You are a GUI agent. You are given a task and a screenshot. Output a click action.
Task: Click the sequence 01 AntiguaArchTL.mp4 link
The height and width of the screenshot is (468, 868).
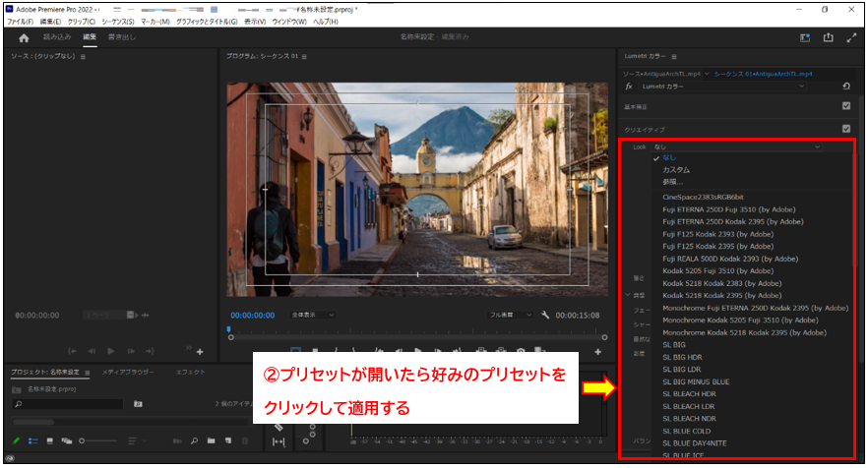pyautogui.click(x=763, y=74)
